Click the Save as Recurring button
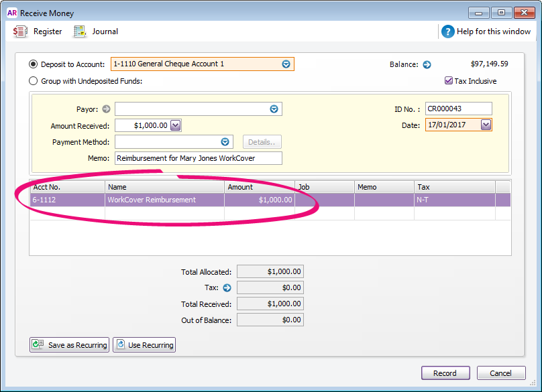 [70, 345]
